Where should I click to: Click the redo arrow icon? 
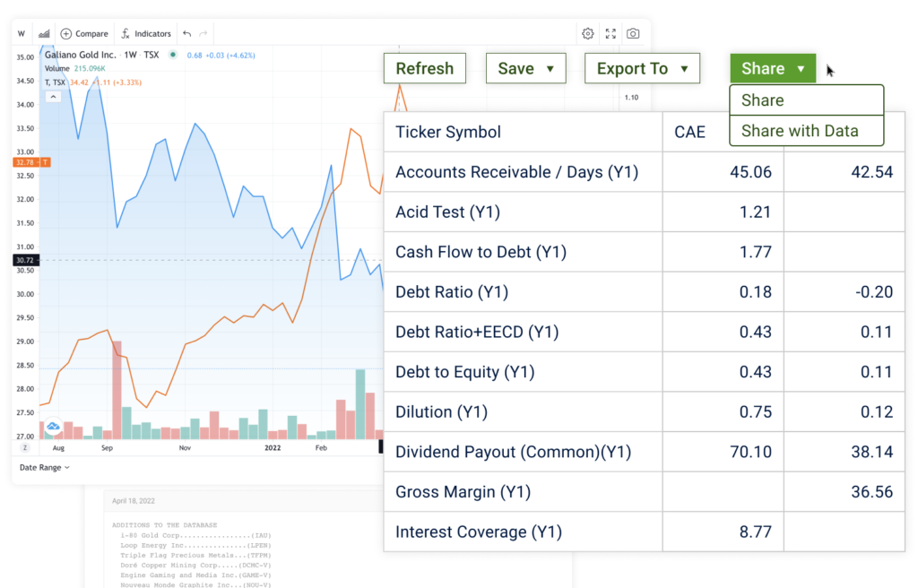[204, 33]
